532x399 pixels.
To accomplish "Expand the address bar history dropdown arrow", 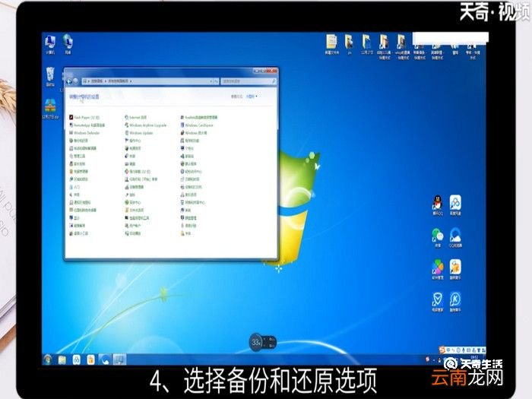I will (211, 81).
